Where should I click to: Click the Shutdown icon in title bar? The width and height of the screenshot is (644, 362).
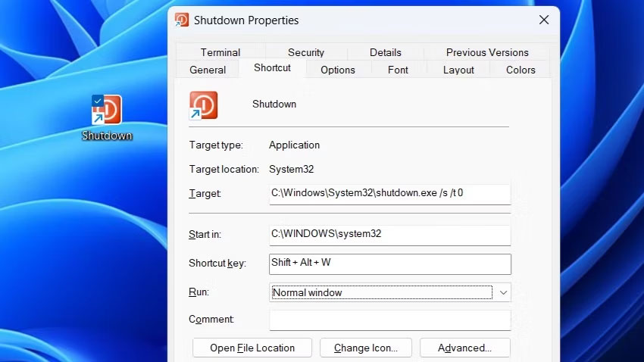(182, 20)
